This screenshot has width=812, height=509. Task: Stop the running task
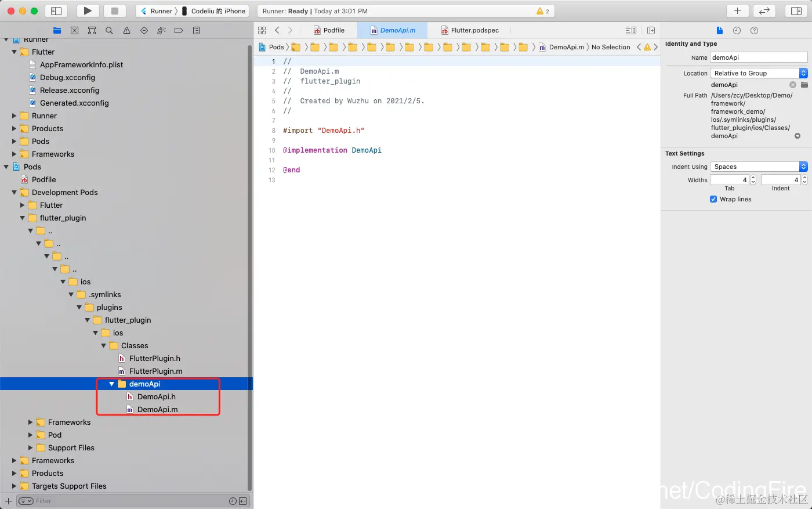pos(115,11)
